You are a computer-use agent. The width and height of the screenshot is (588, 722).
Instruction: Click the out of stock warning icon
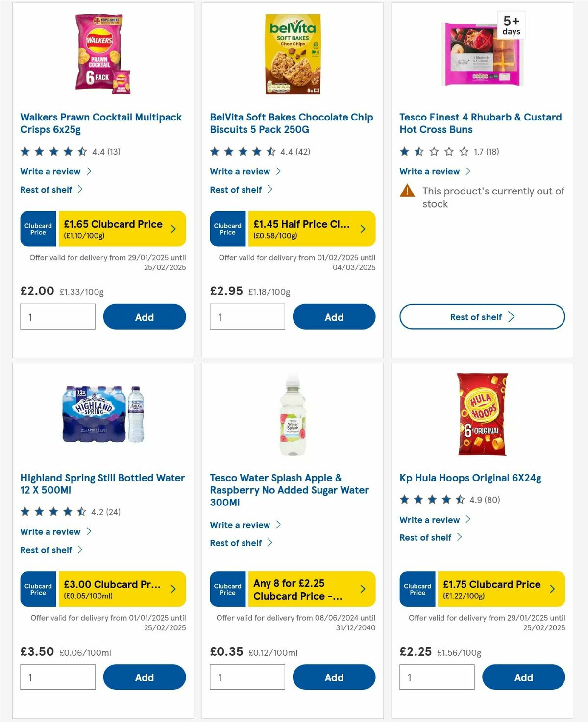(407, 191)
